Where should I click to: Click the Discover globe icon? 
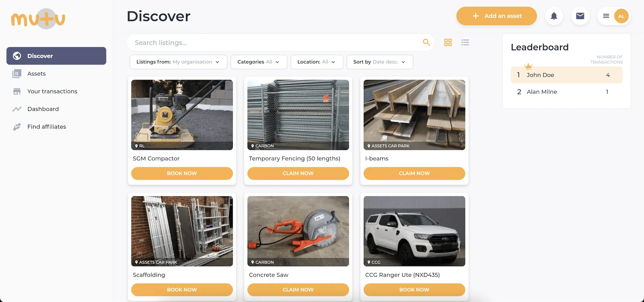[x=17, y=56]
